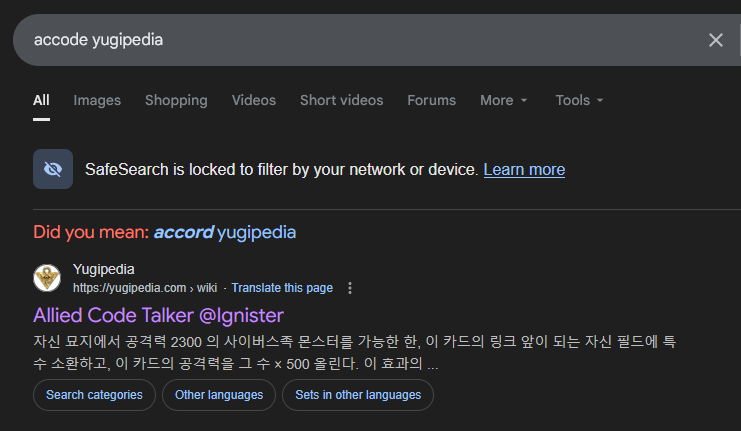Open the Short videos tab
The image size is (741, 431).
pos(342,100)
